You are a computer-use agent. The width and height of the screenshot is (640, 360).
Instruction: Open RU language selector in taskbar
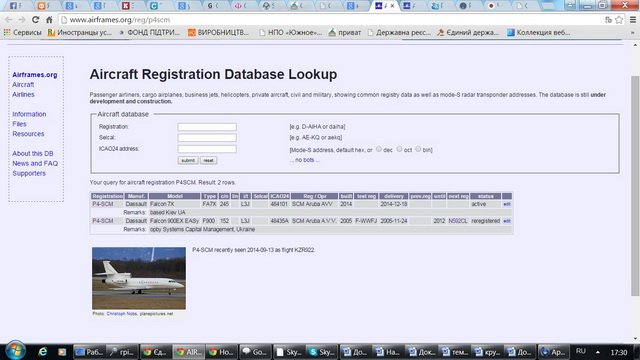pyautogui.click(x=580, y=351)
